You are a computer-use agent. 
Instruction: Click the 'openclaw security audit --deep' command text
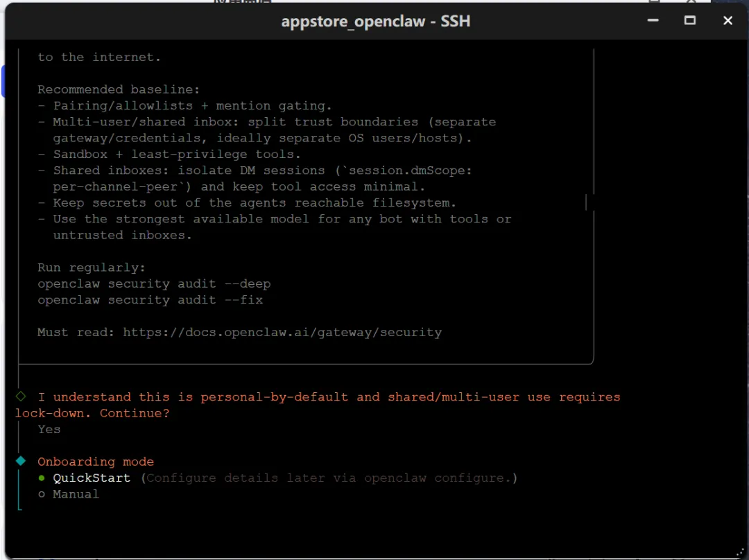pyautogui.click(x=154, y=283)
